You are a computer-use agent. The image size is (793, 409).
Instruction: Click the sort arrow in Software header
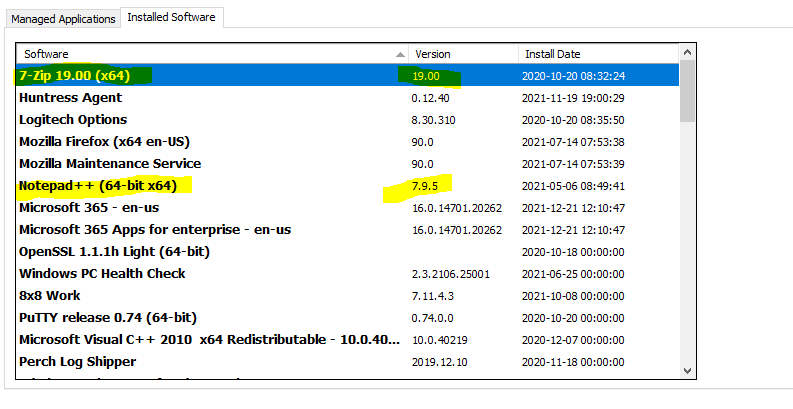click(400, 53)
